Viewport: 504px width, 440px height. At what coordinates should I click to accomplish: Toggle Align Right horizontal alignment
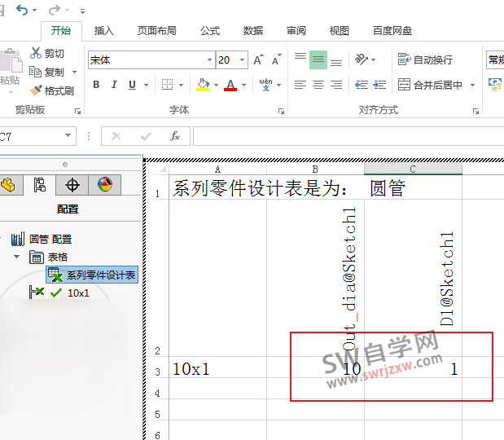click(336, 85)
